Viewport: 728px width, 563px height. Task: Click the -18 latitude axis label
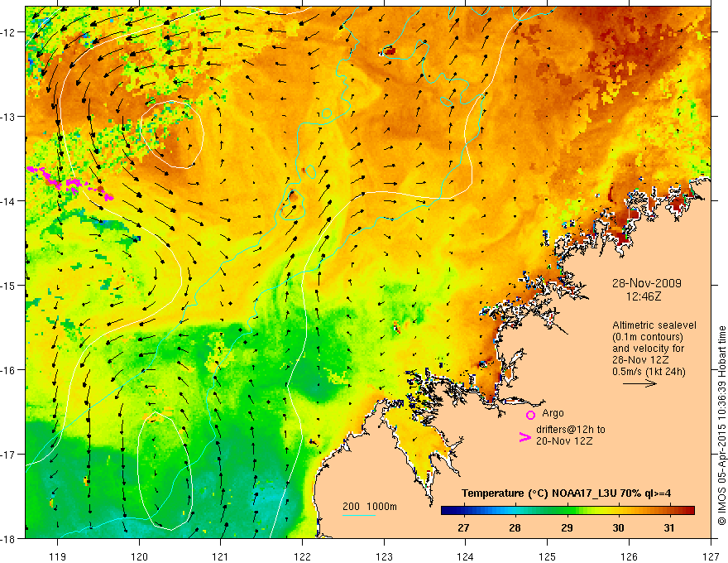click(9, 538)
